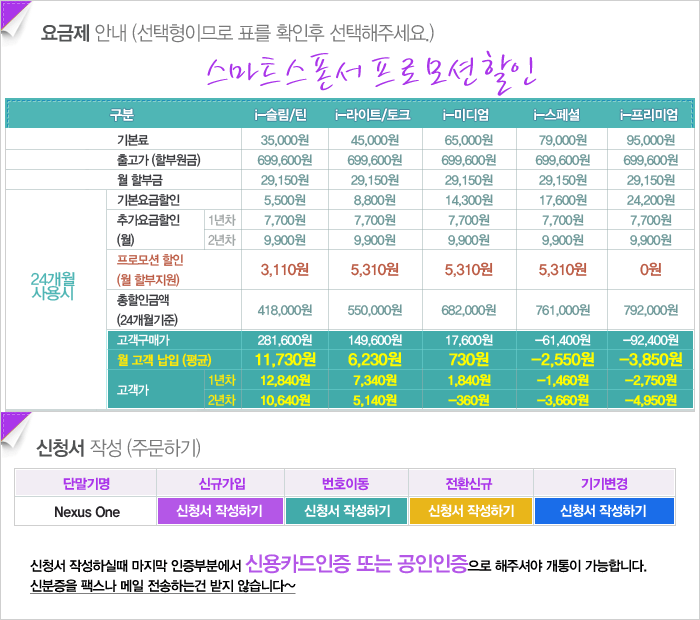Select the i-미디엄 plan column header

pos(468,114)
